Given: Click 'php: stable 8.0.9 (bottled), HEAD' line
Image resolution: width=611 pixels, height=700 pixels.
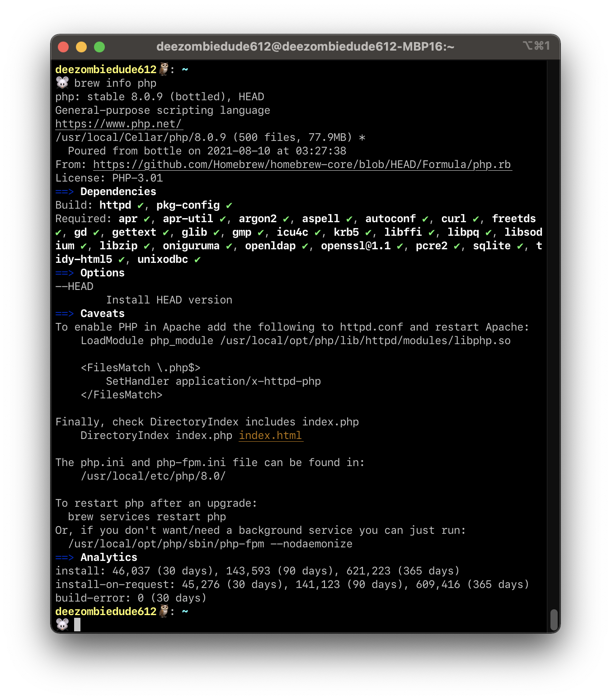Looking at the screenshot, I should (160, 97).
